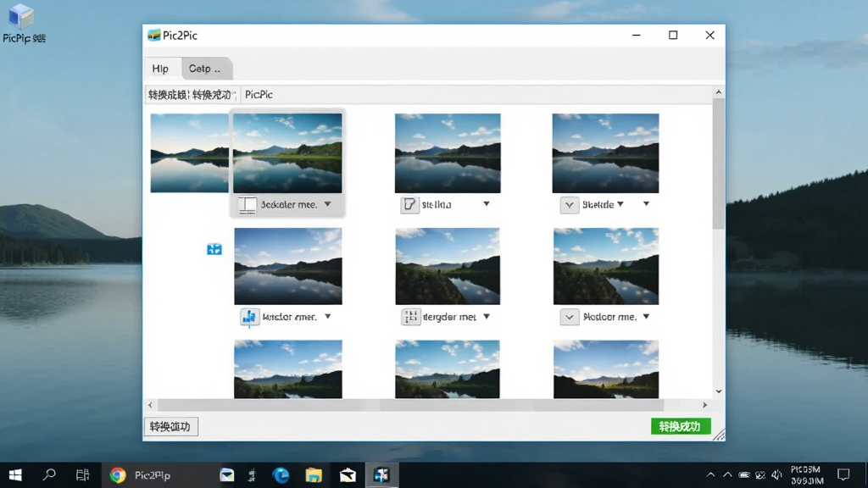
Task: Click the grid icon beside 'dergder mer'
Action: click(x=411, y=317)
